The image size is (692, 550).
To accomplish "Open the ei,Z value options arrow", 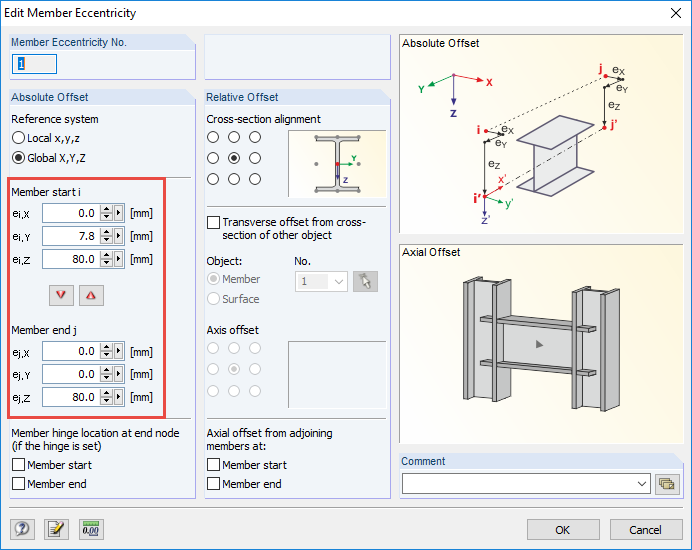I will (x=118, y=259).
